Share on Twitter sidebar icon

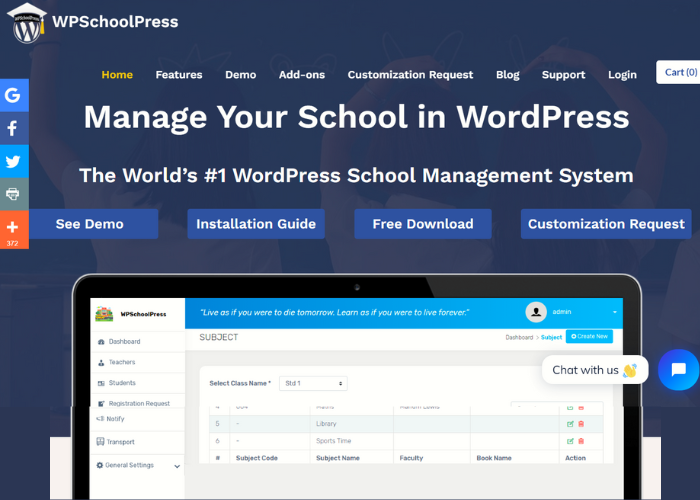13,161
